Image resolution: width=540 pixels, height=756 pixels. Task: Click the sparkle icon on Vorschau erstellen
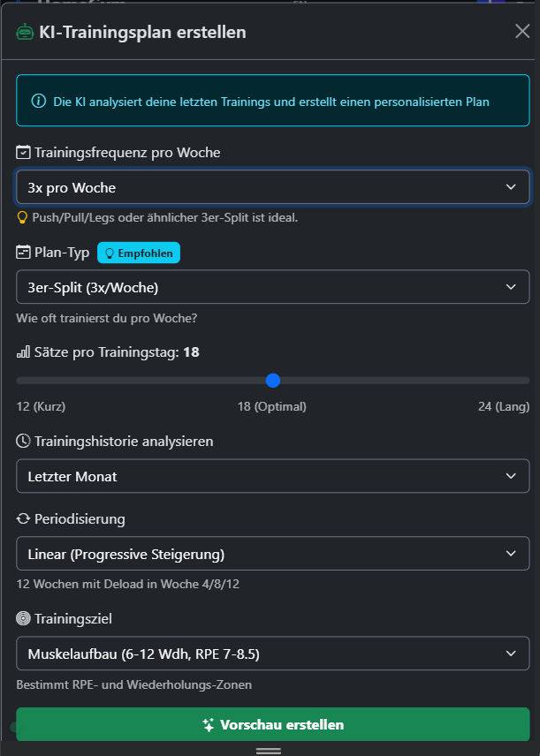pos(209,725)
